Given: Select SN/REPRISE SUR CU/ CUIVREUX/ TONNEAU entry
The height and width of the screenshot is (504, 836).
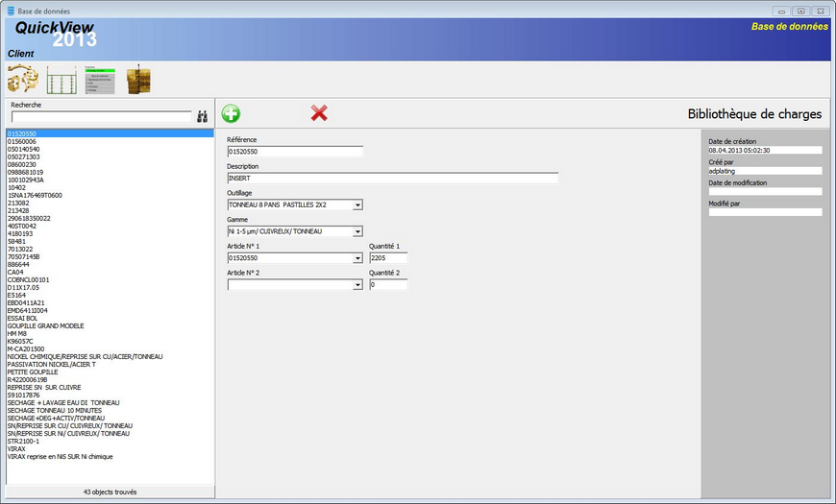Looking at the screenshot, I should (x=110, y=426).
